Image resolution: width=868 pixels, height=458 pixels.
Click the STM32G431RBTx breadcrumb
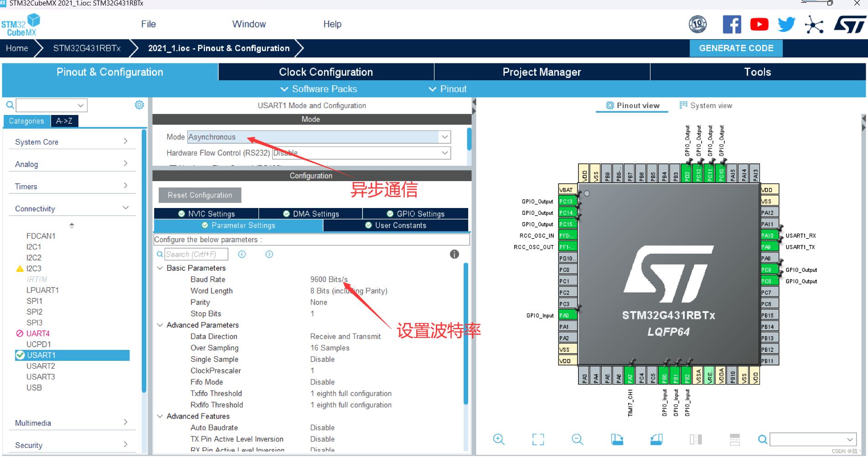point(87,48)
